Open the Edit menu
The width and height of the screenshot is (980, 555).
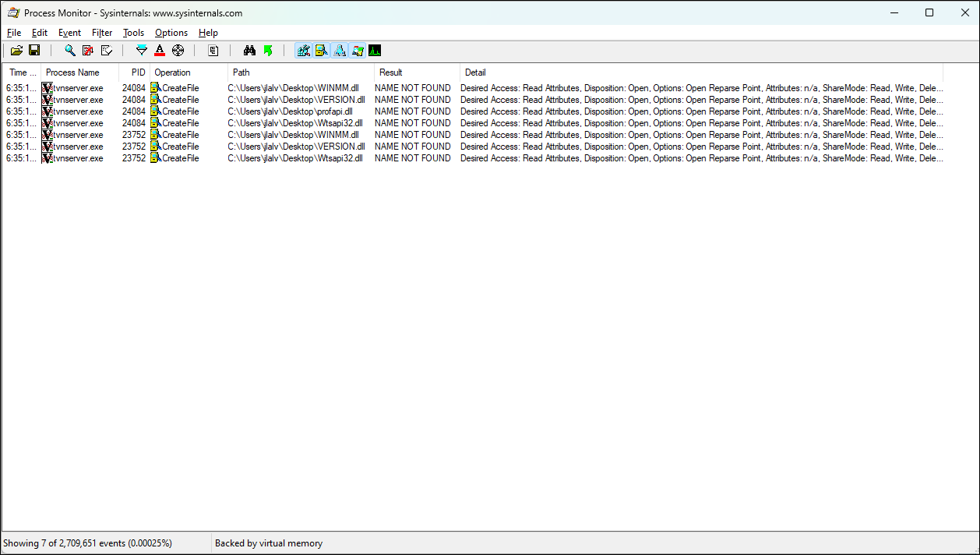pos(40,33)
